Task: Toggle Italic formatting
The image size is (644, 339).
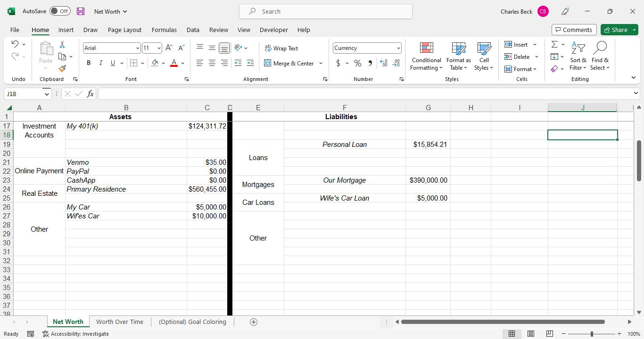Action: (x=100, y=63)
